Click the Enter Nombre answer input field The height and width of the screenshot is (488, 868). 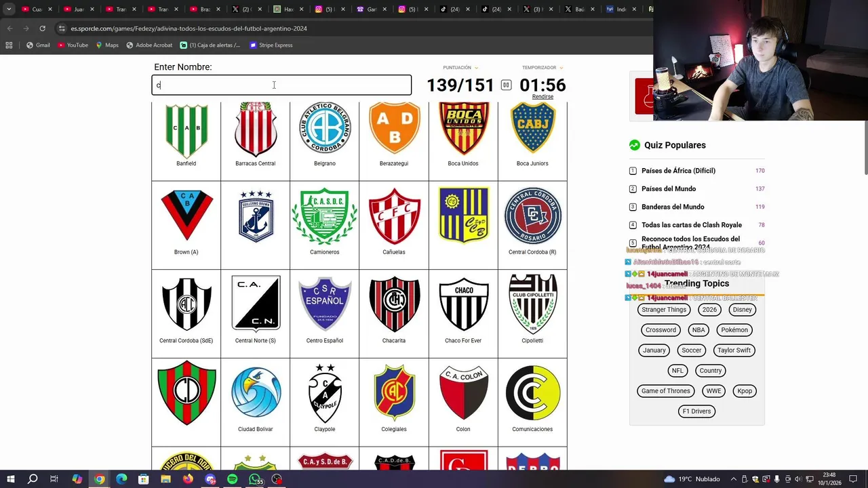pos(281,85)
